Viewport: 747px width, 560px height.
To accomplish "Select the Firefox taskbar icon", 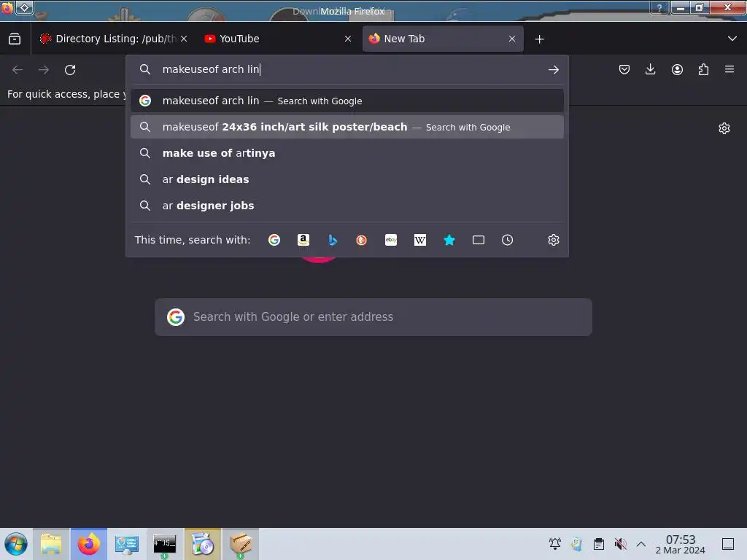I will [89, 544].
